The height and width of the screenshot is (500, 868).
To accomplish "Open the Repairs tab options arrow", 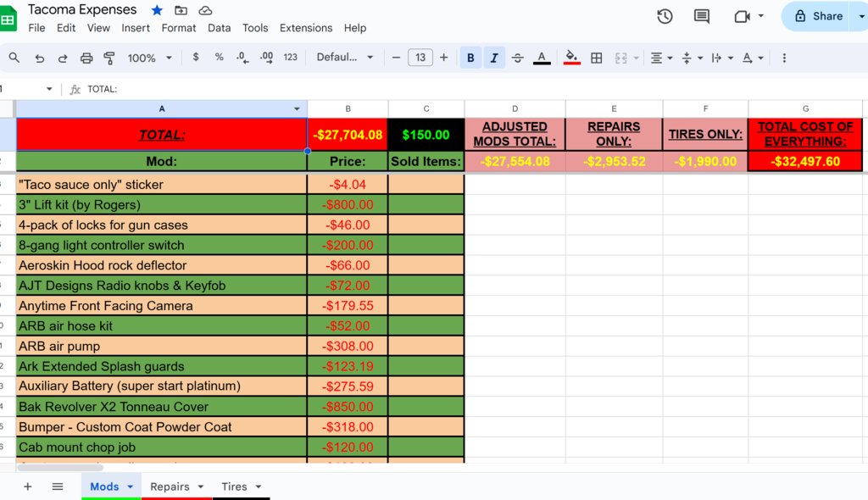I will click(x=200, y=486).
